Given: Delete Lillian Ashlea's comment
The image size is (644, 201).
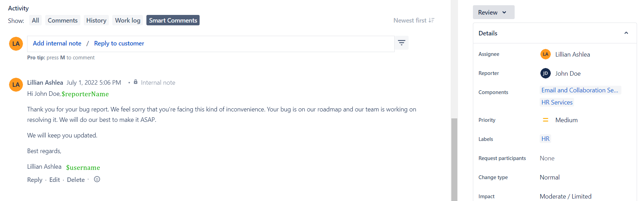Looking at the screenshot, I should click(x=76, y=180).
